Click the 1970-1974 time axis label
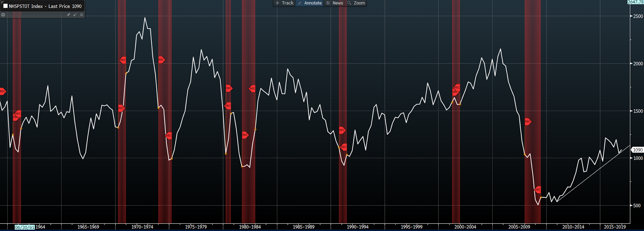Screen dimensions: 644x231 [x=142, y=227]
